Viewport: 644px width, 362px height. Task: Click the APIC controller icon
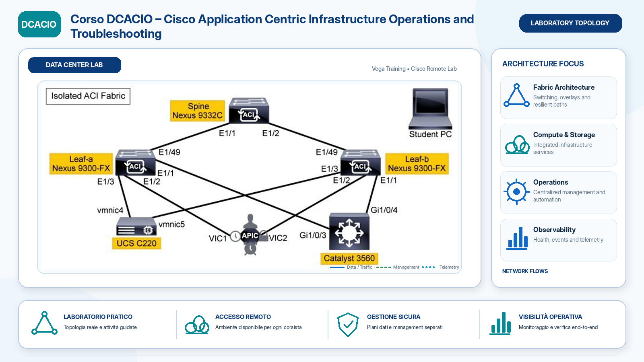[x=250, y=235]
